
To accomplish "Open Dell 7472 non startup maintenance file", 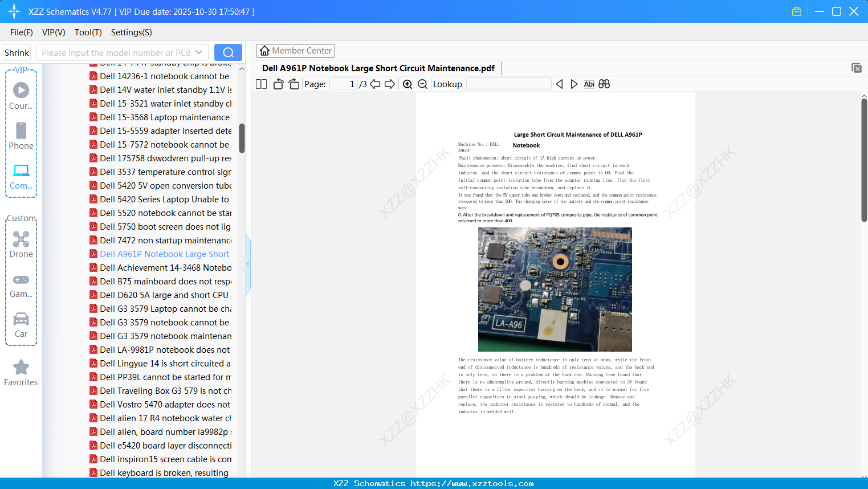I will coord(160,241).
